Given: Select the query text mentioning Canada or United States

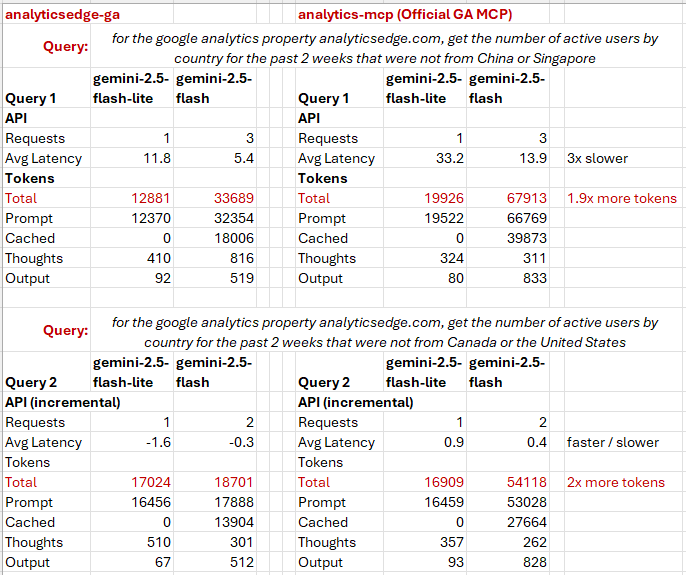Looking at the screenshot, I should 384,332.
